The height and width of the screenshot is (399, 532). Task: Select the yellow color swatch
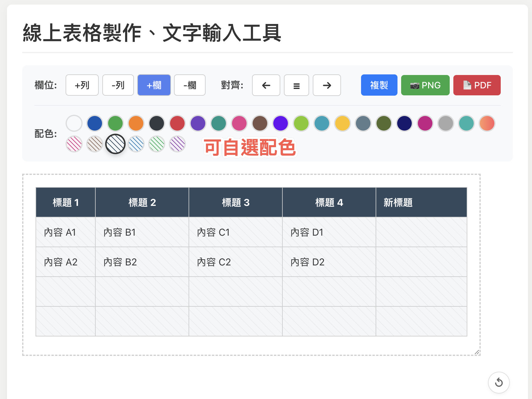[x=342, y=123]
